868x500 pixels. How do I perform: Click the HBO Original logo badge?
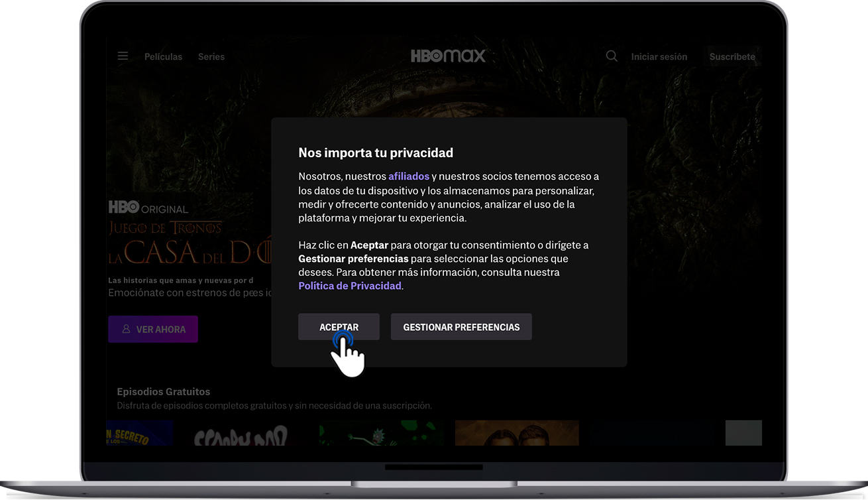[x=148, y=208]
